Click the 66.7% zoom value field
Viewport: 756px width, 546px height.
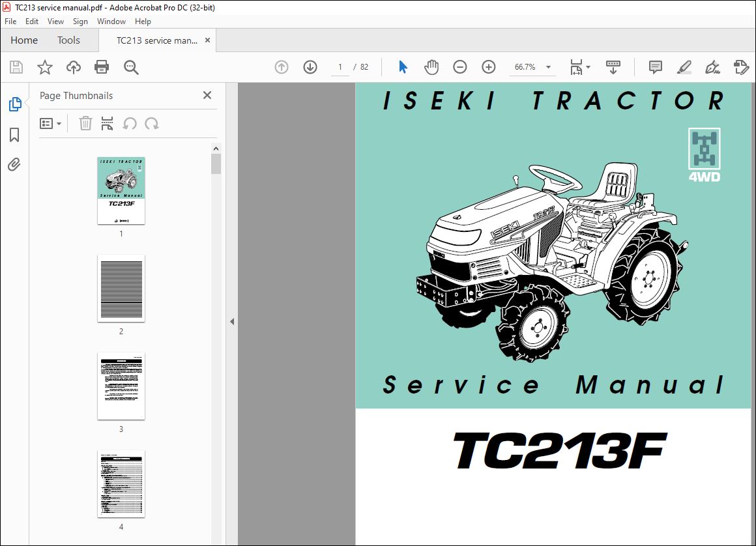point(525,67)
